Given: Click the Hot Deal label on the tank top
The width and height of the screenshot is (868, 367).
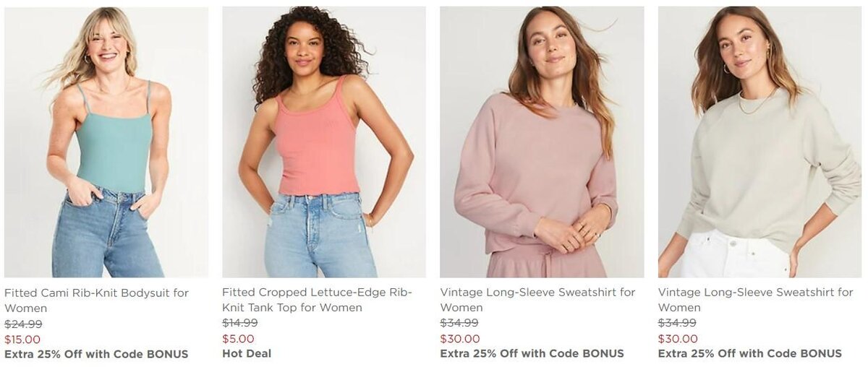Looking at the screenshot, I should tap(247, 354).
